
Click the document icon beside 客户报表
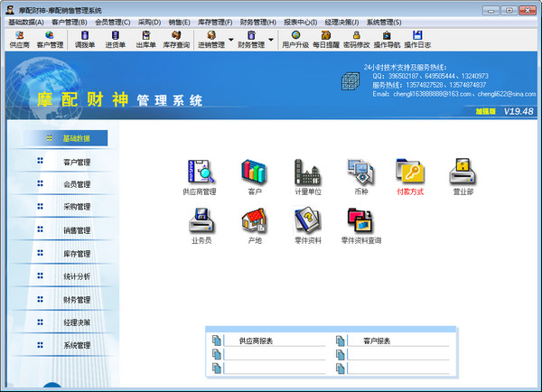[x=341, y=341]
